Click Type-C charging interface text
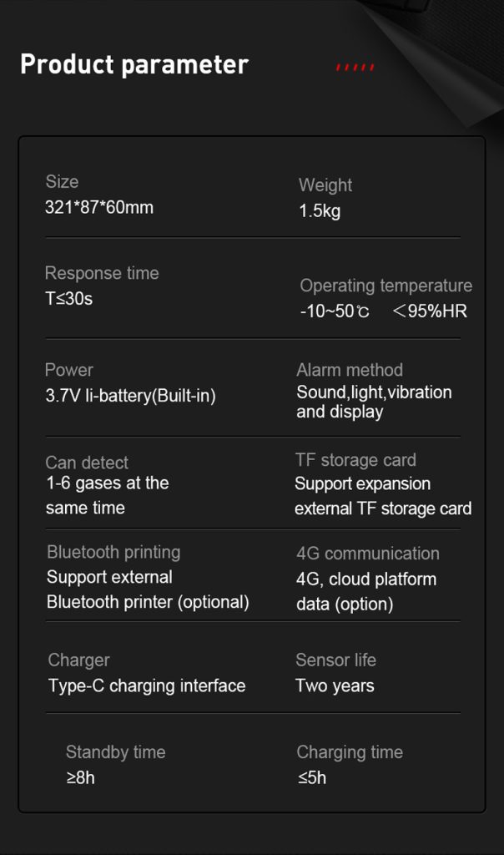The image size is (504, 855). coord(147,686)
